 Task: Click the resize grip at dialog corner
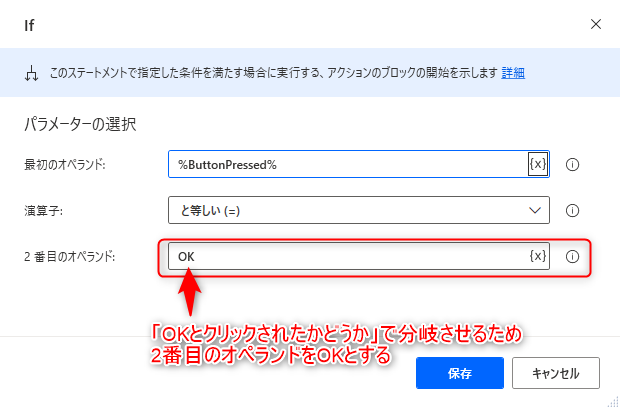point(613,401)
